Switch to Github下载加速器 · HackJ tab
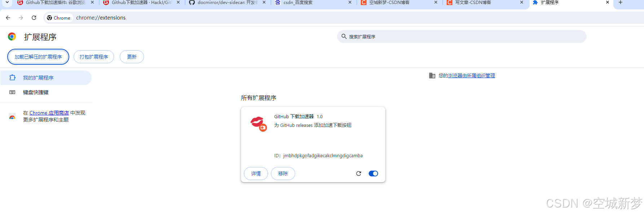This screenshot has width=644, height=214. (141, 3)
